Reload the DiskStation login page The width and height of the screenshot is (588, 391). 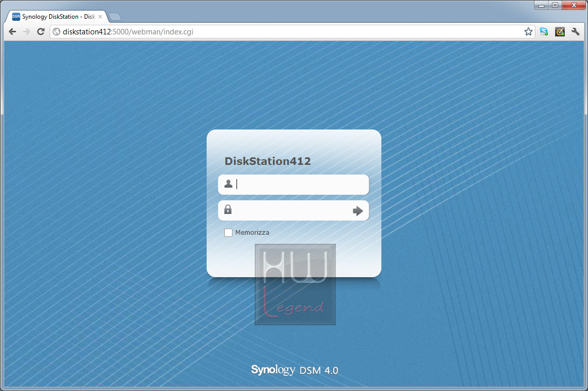tap(41, 32)
